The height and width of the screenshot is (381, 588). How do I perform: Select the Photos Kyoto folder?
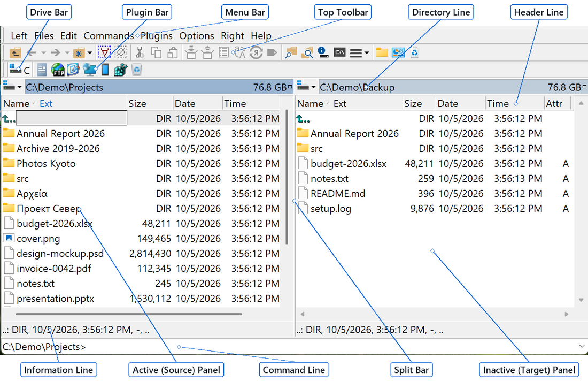tap(46, 163)
